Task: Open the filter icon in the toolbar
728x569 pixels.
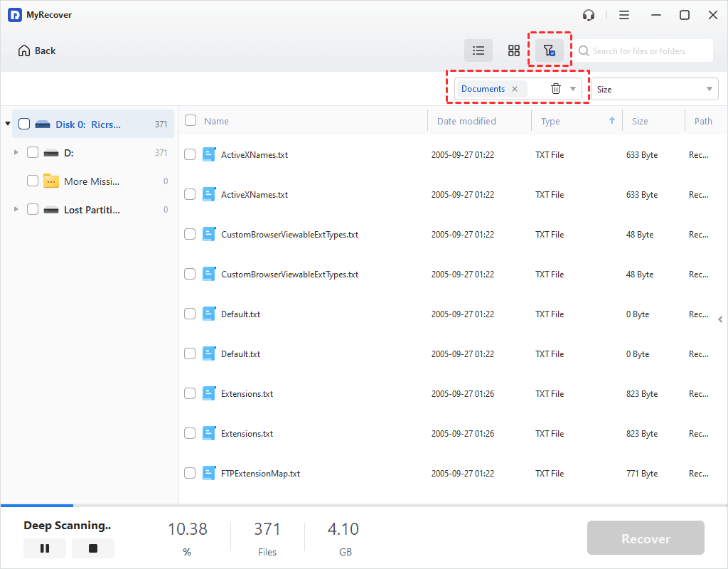Action: point(549,50)
